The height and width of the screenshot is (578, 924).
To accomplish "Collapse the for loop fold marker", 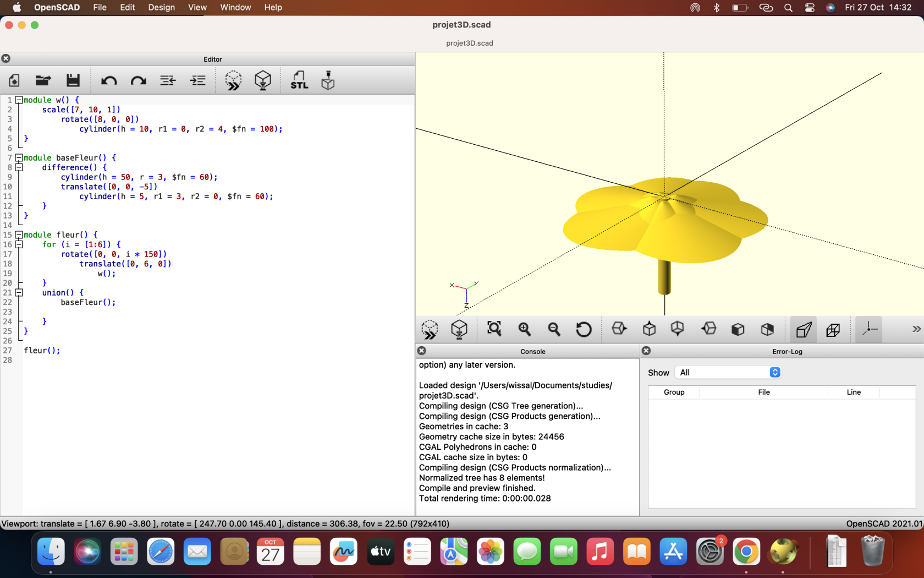I will coord(19,244).
